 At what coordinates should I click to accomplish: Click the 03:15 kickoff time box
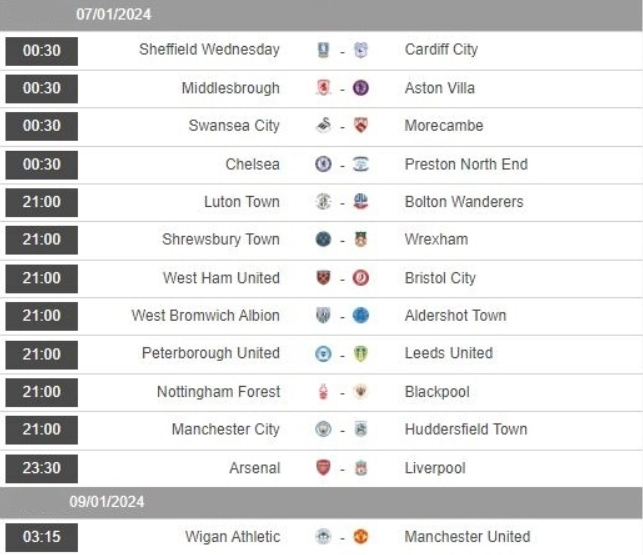click(41, 537)
